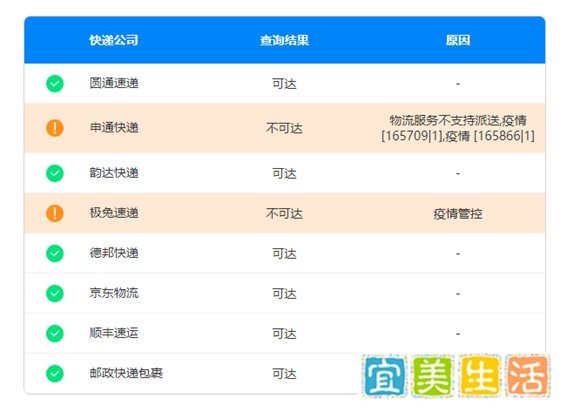Click 不可达 result in 申通快递 row

284,128
